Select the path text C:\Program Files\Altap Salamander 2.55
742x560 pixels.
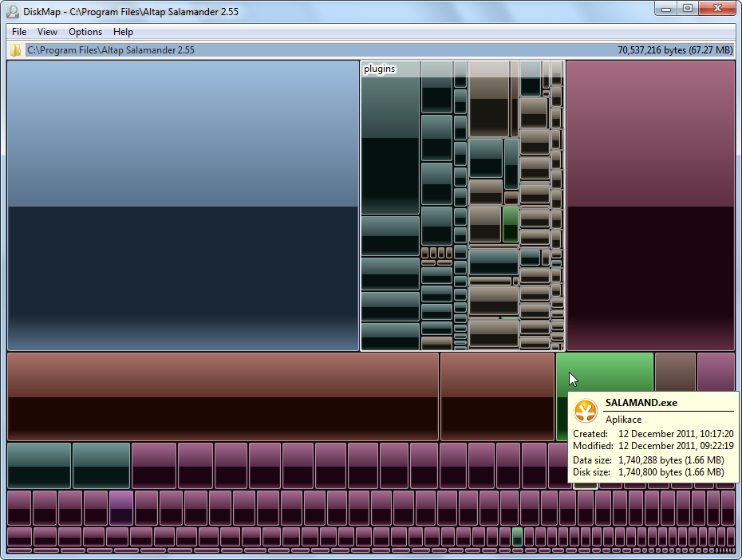click(x=111, y=50)
